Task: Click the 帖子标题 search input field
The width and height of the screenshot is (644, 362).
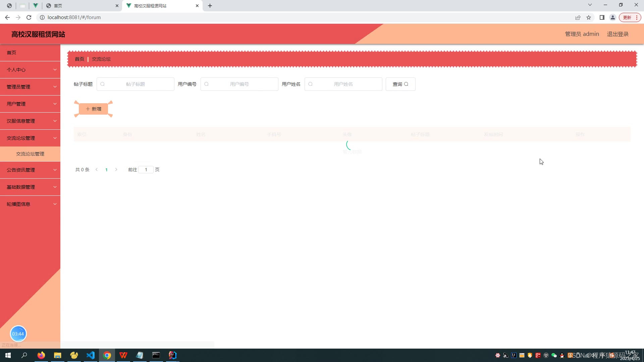Action: click(136, 84)
